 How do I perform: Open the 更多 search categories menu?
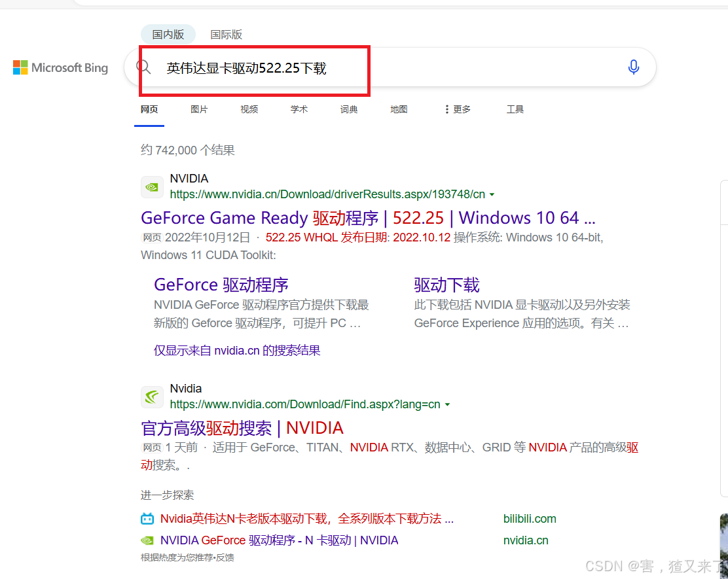coord(458,109)
